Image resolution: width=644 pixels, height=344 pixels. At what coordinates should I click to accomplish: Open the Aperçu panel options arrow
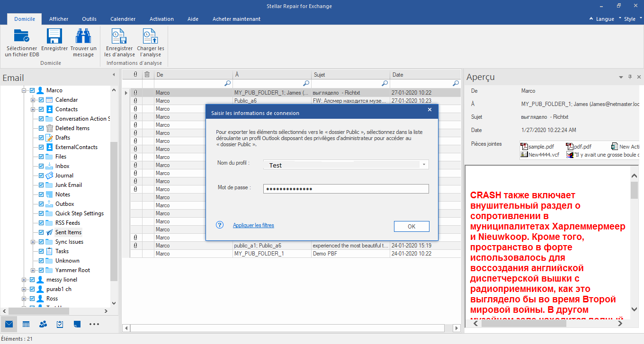(x=621, y=77)
